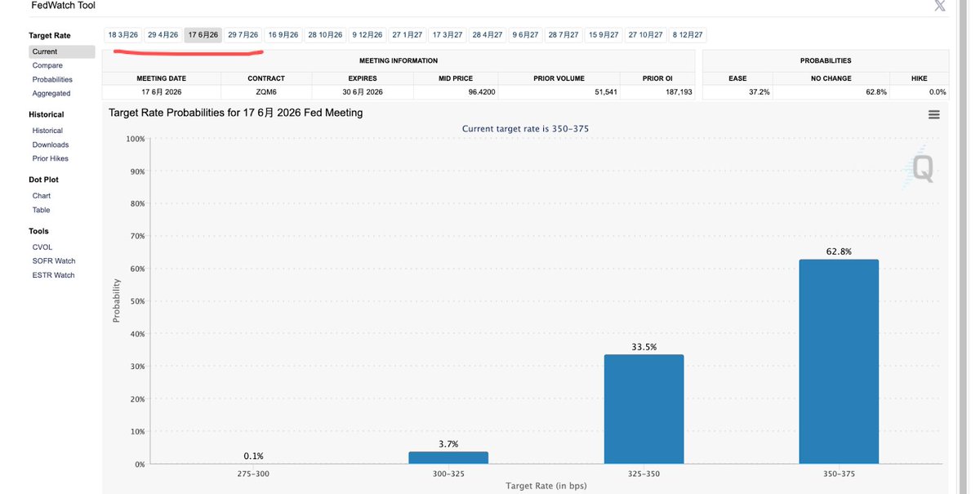
Task: Click the 325-350 bar showing 33.5%
Action: pos(644,409)
